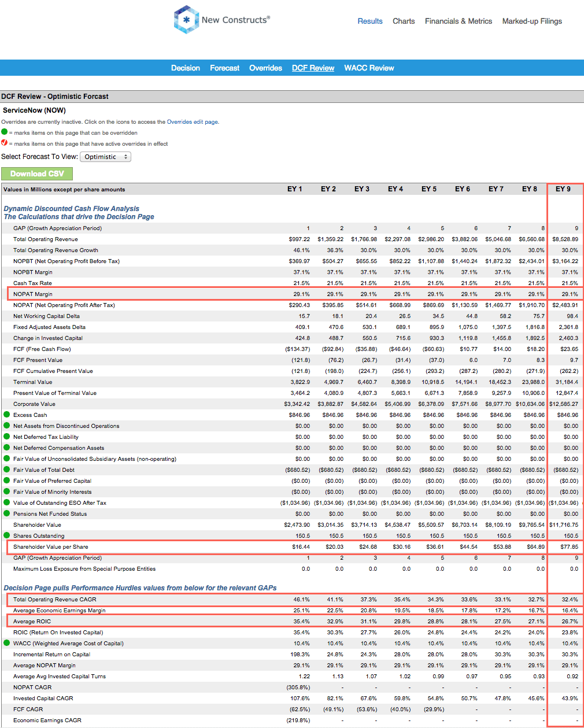584x728 pixels.
Task: Select the Invested Capital CAGR row label
Action: [x=43, y=699]
